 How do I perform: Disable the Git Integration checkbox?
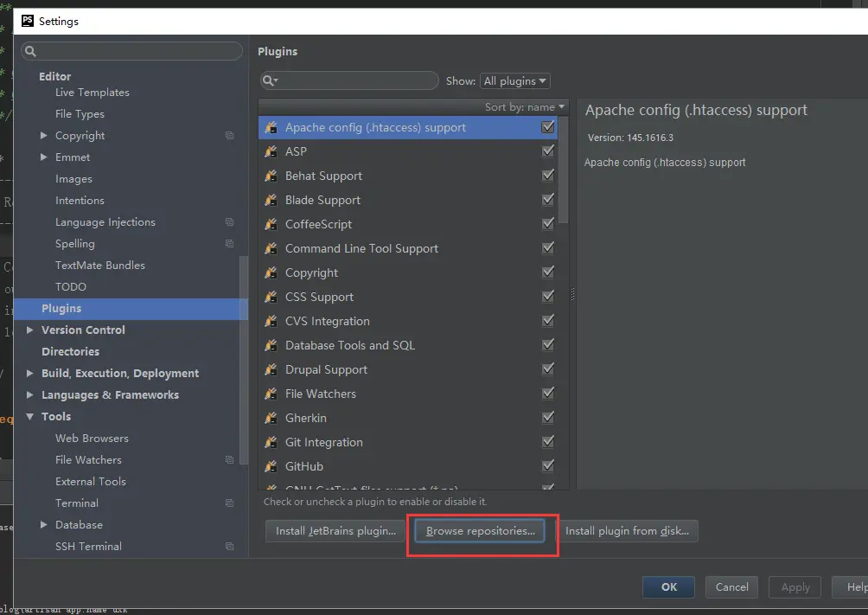point(547,442)
